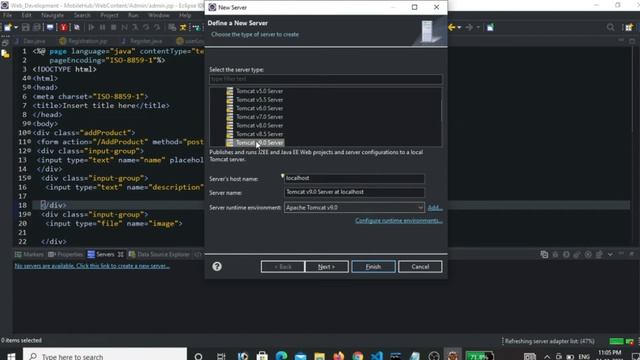Image resolution: width=640 pixels, height=360 pixels.
Task: Click the Save icon in Eclipse toolbar
Action: 26,27
